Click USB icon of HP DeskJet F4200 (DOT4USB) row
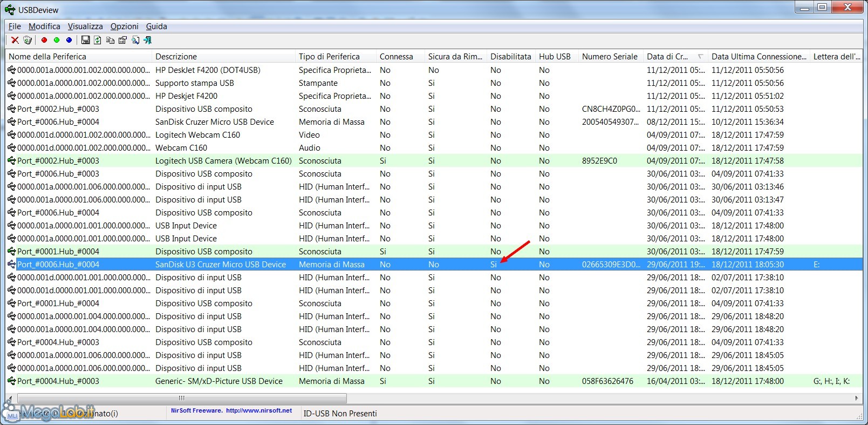Viewport: 868px width, 425px height. [x=11, y=70]
